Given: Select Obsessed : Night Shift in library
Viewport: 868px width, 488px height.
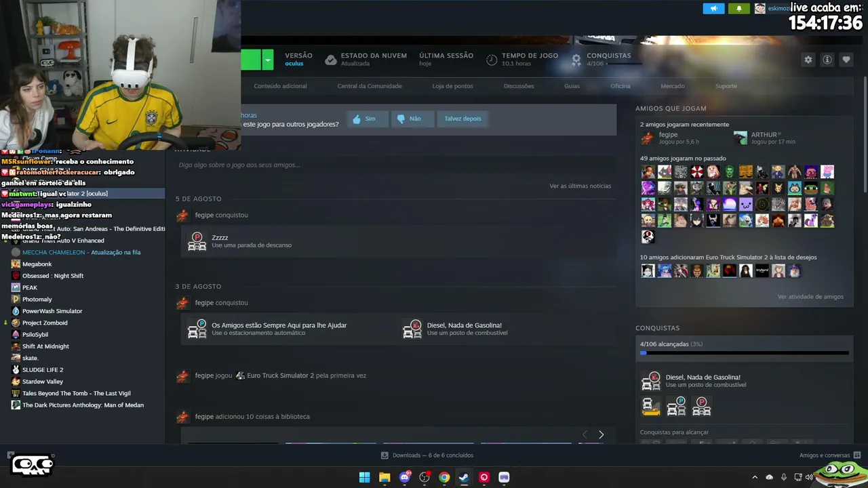Looking at the screenshot, I should pyautogui.click(x=53, y=276).
